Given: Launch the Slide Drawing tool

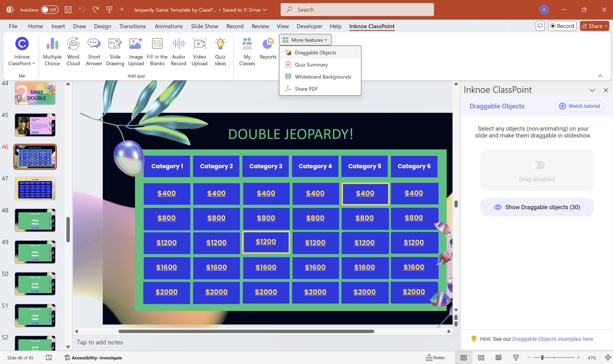Looking at the screenshot, I should click(115, 51).
